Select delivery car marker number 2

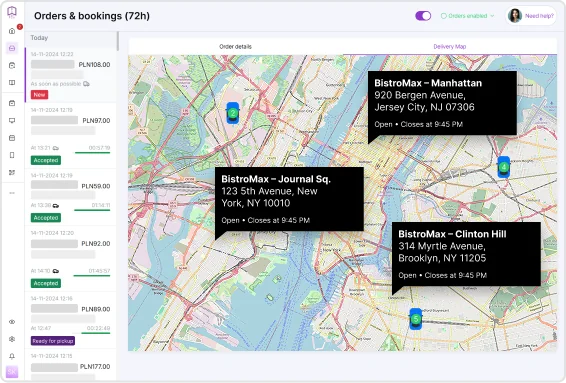coord(233,113)
